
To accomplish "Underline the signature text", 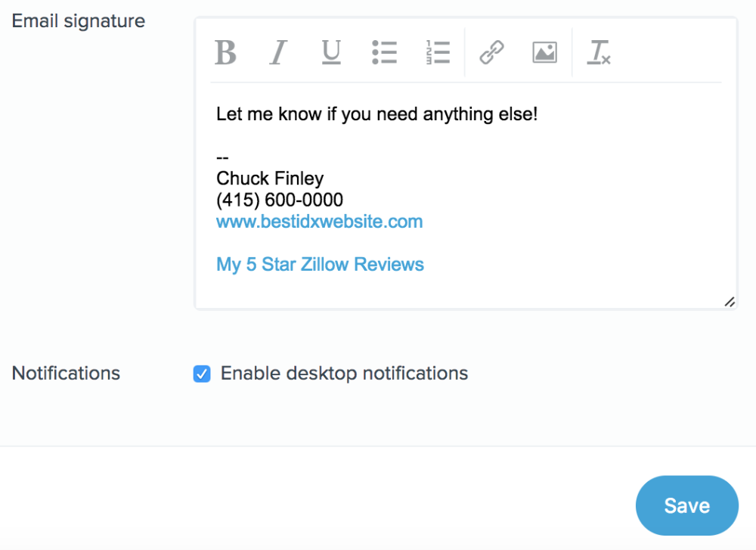I will pyautogui.click(x=331, y=53).
